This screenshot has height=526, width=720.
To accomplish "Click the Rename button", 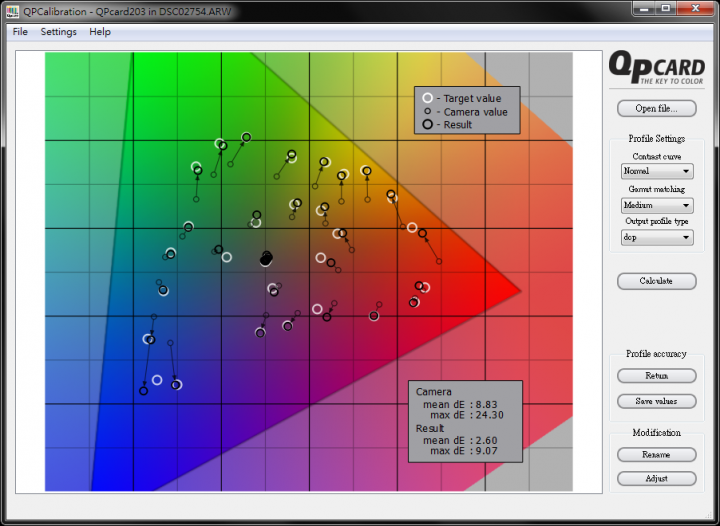I will pyautogui.click(x=656, y=454).
